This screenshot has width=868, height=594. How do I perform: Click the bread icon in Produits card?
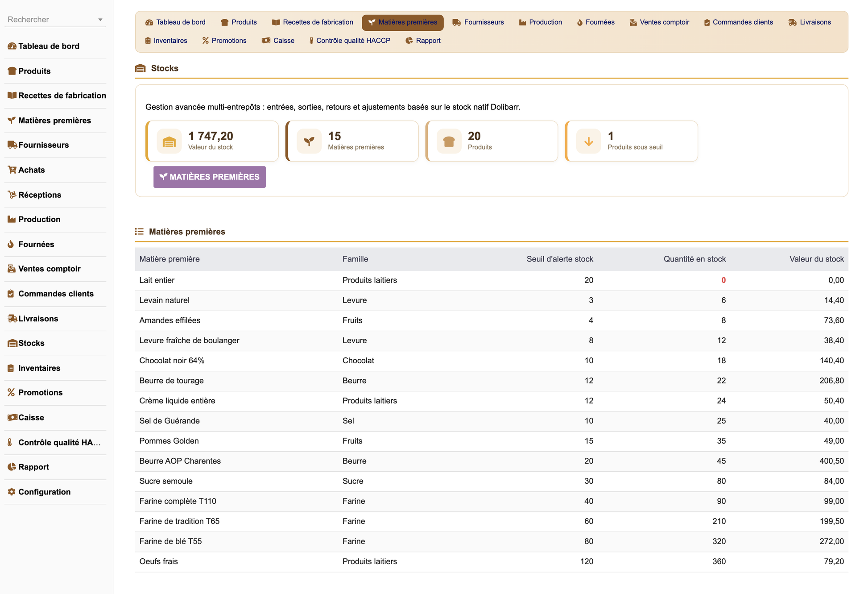[x=449, y=141]
